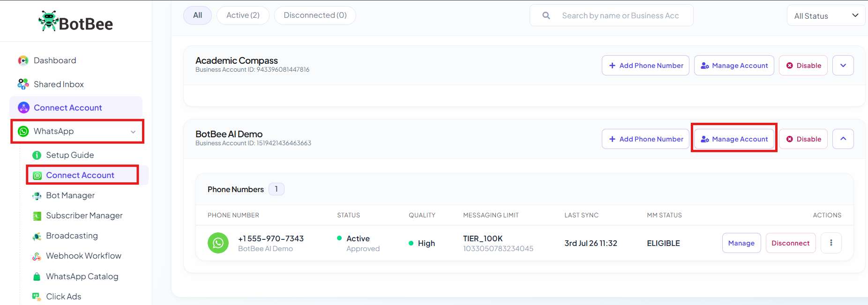Click the Active status value

pos(358,238)
